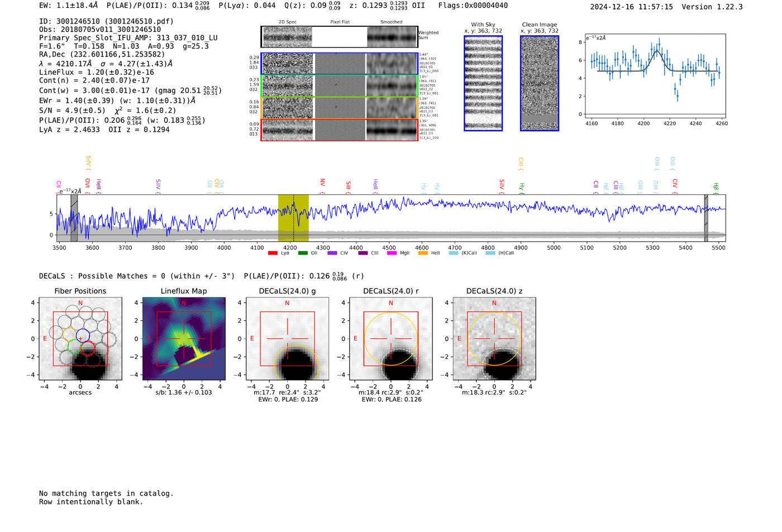782x532 pixels.
Task: Select the yellow highlighted band in the spectrum
Action: [293, 218]
